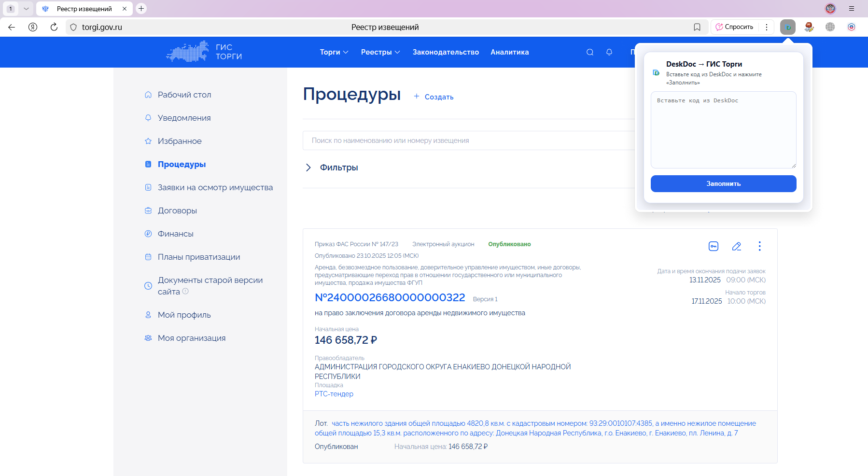
Task: Open the DeskDoc extension icon in browser toolbar
Action: 788,27
